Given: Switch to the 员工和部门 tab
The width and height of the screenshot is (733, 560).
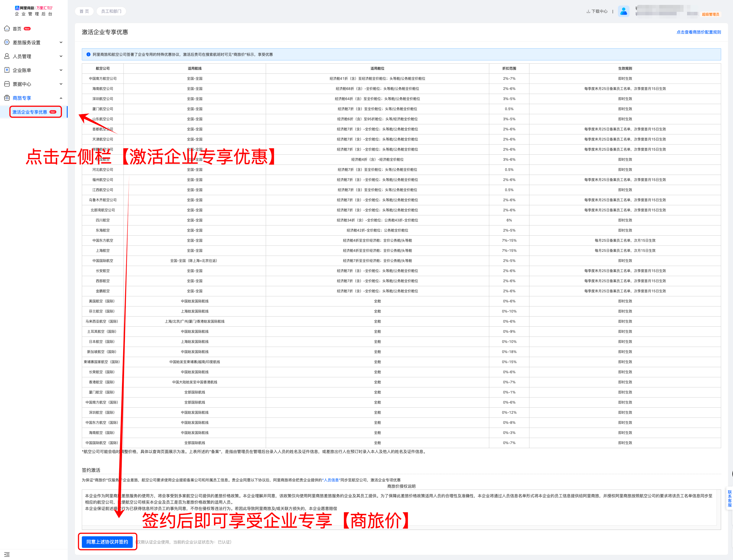Looking at the screenshot, I should click(x=111, y=11).
